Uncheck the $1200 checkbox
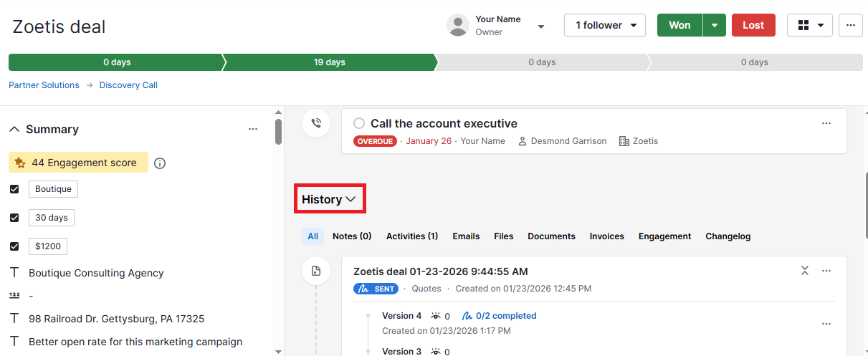The height and width of the screenshot is (356, 868). pos(14,246)
